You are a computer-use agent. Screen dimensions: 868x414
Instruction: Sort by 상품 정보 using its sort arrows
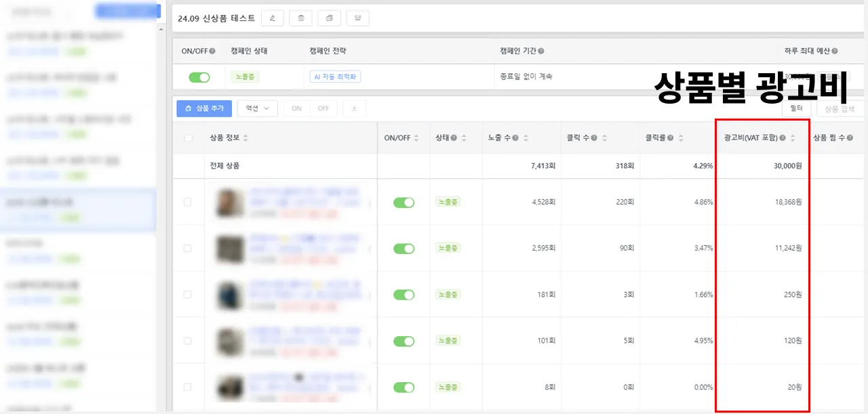tap(245, 138)
